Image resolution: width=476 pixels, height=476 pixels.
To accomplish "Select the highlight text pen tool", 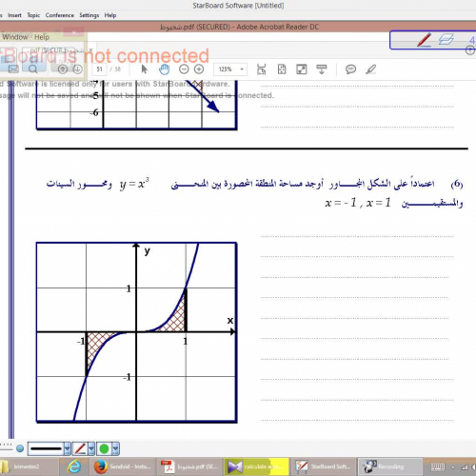I will 370,69.
